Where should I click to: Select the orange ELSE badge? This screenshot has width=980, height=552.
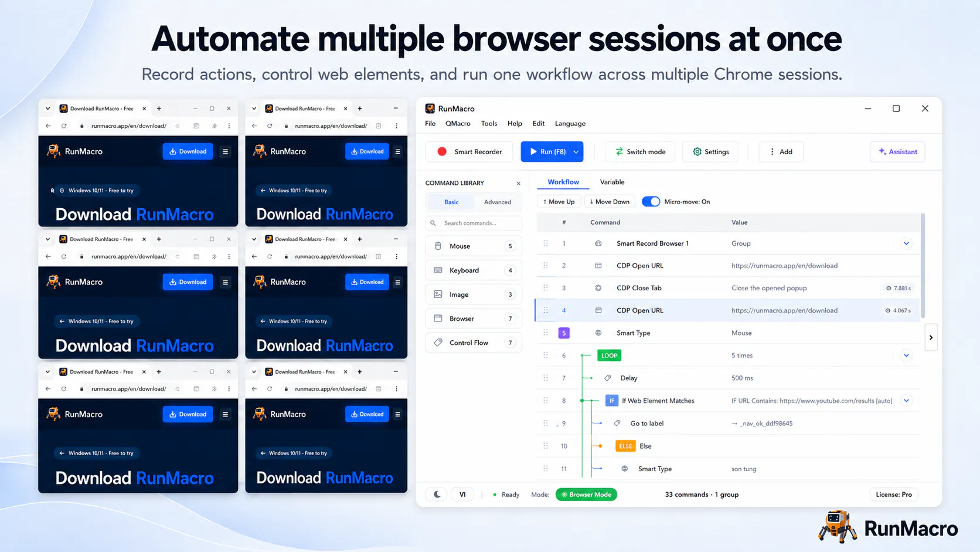626,446
